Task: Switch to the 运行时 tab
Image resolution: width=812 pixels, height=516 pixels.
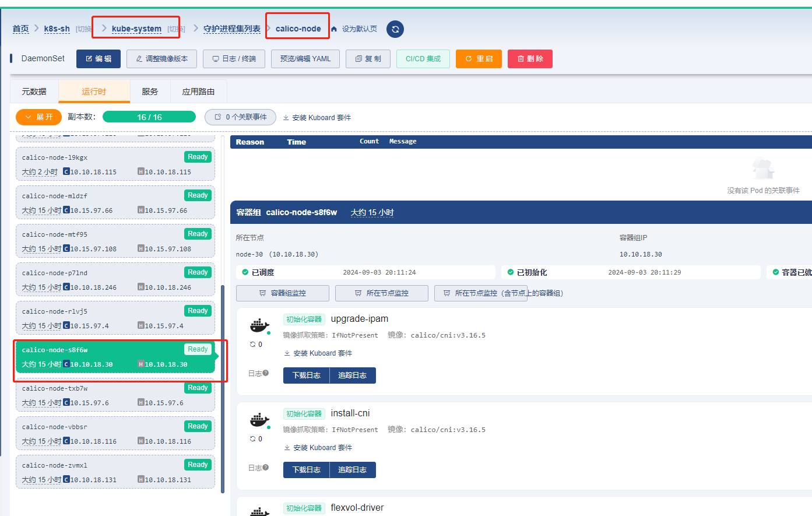Action: pyautogui.click(x=94, y=92)
